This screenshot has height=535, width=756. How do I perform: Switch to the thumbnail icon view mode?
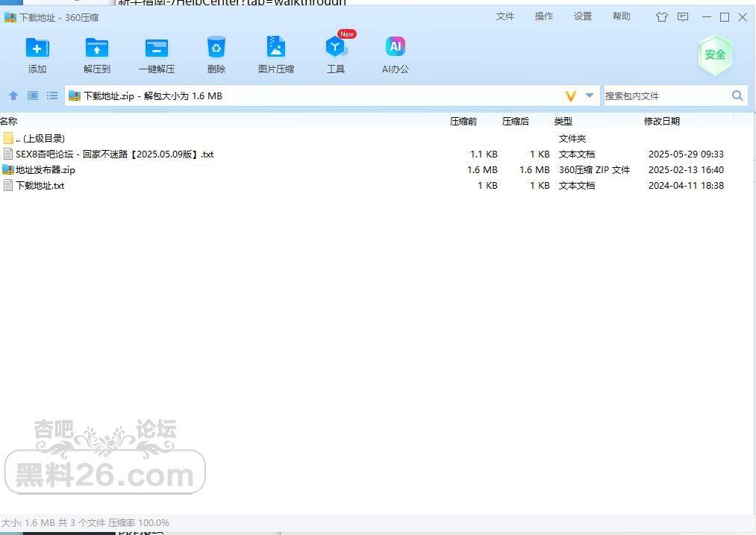pyautogui.click(x=33, y=96)
